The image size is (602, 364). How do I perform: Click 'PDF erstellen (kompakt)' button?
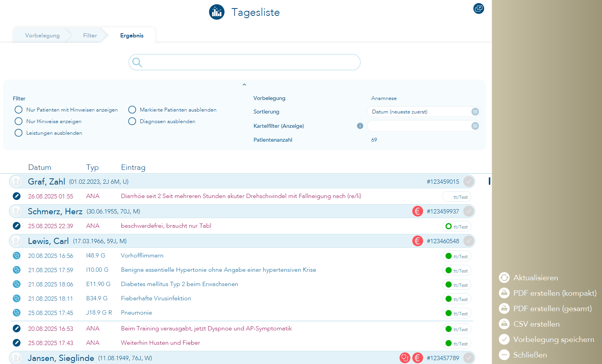click(554, 293)
